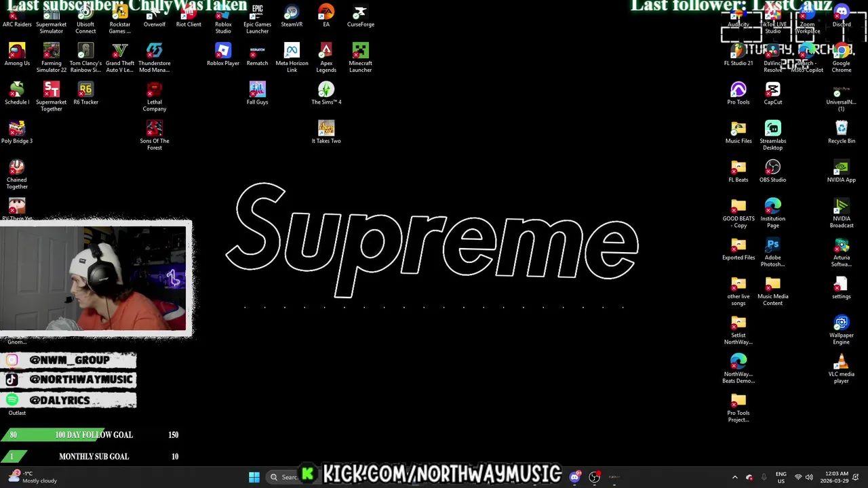Select the CurseForge desktop icon

point(361,17)
